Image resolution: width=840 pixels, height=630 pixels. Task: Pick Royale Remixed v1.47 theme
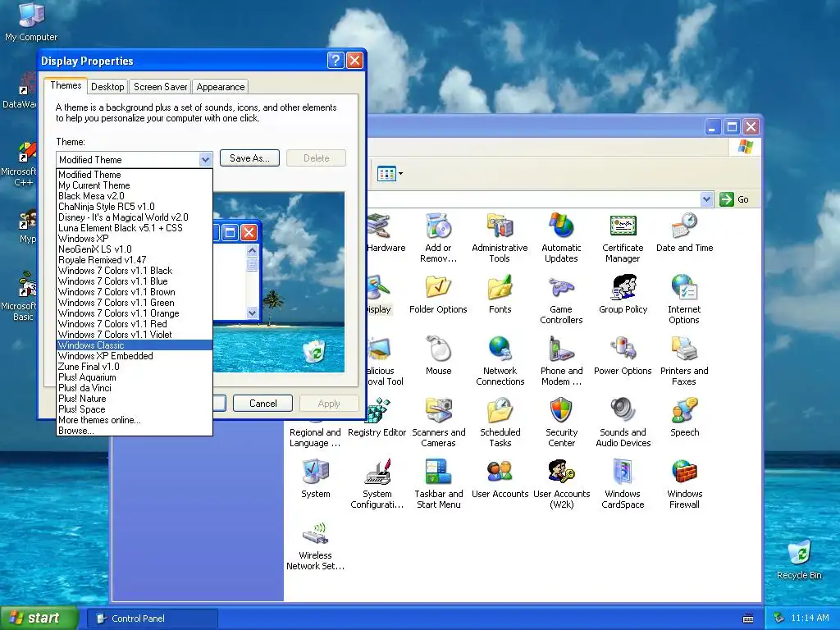click(135, 260)
